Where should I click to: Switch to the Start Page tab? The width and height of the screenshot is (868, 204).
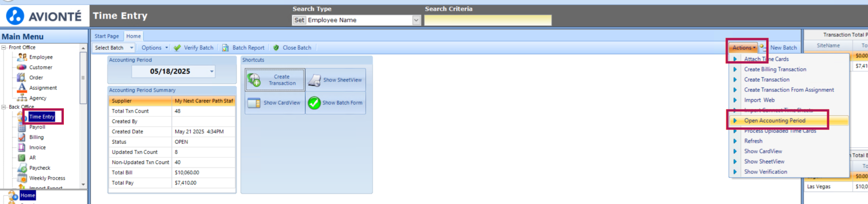click(x=107, y=36)
